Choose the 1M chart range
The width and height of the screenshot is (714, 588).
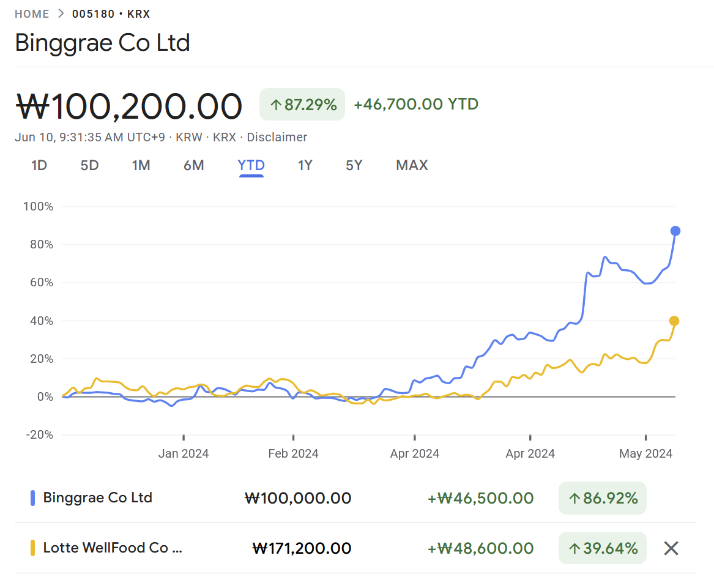pos(141,165)
